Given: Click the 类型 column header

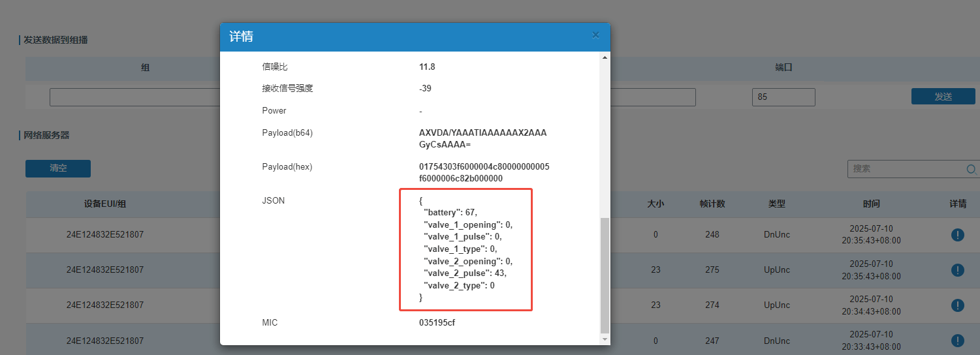Looking at the screenshot, I should click(776, 204).
